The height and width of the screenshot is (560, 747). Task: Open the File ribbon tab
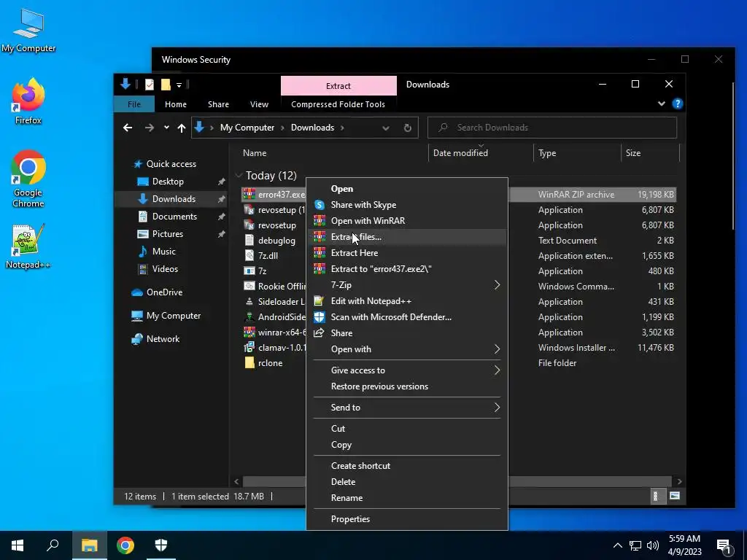click(x=134, y=104)
